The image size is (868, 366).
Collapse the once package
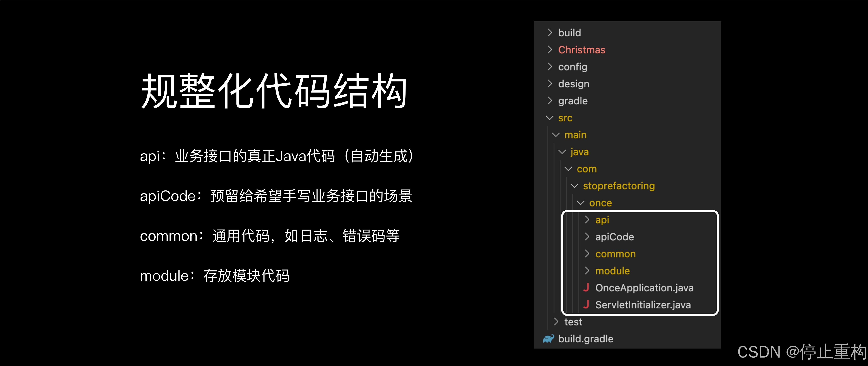pyautogui.click(x=581, y=202)
